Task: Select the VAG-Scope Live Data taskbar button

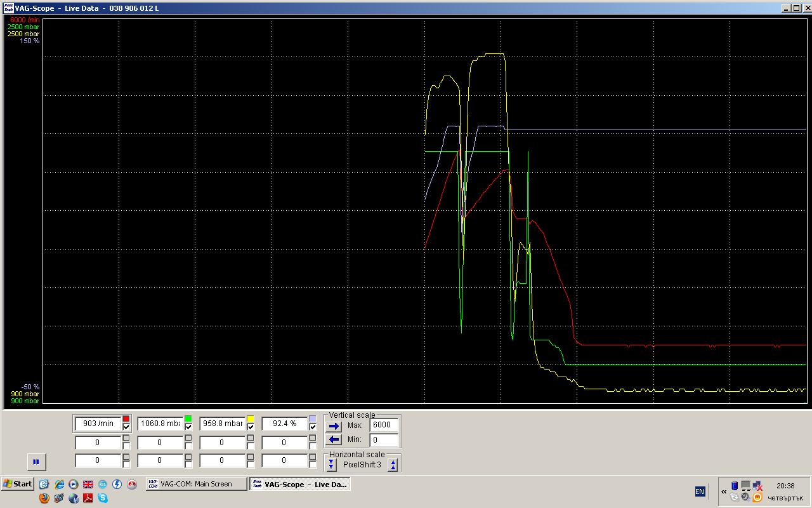Action: [x=299, y=484]
